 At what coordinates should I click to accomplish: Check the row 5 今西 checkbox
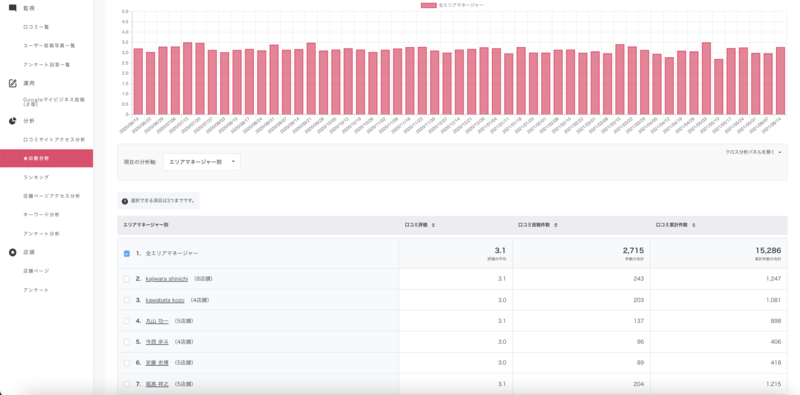(x=127, y=342)
